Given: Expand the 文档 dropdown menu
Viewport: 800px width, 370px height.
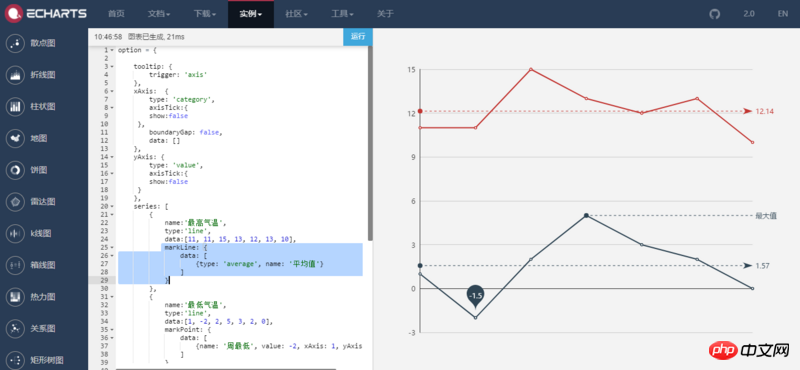Looking at the screenshot, I should [159, 14].
